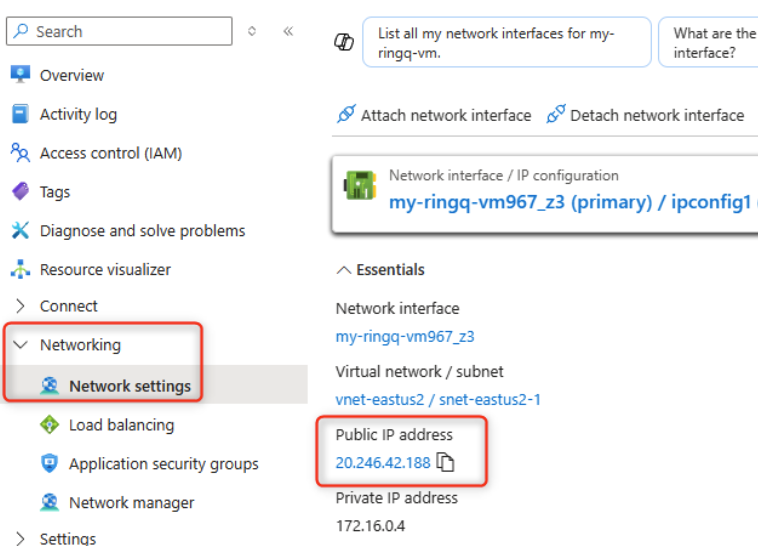The height and width of the screenshot is (546, 758).
Task: Open Activity log page
Action: coord(78,115)
